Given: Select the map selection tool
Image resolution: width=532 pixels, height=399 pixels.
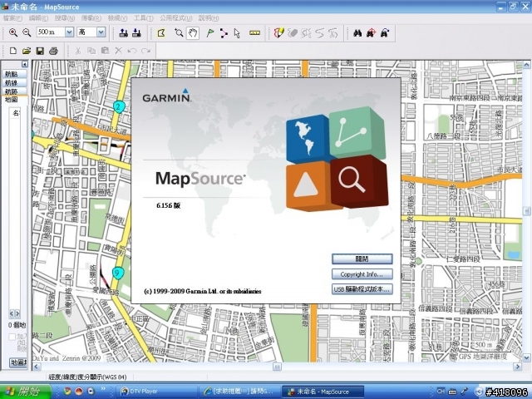Looking at the screenshot, I should pos(161,33).
